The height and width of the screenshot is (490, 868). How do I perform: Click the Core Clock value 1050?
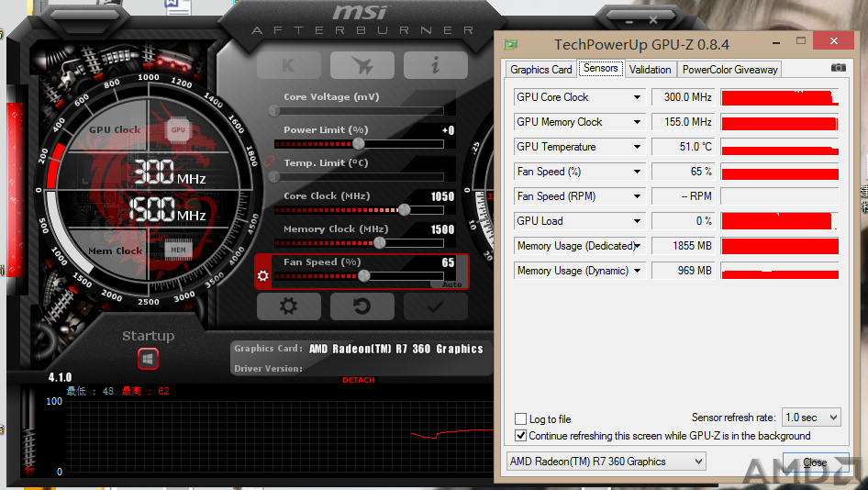(x=442, y=196)
